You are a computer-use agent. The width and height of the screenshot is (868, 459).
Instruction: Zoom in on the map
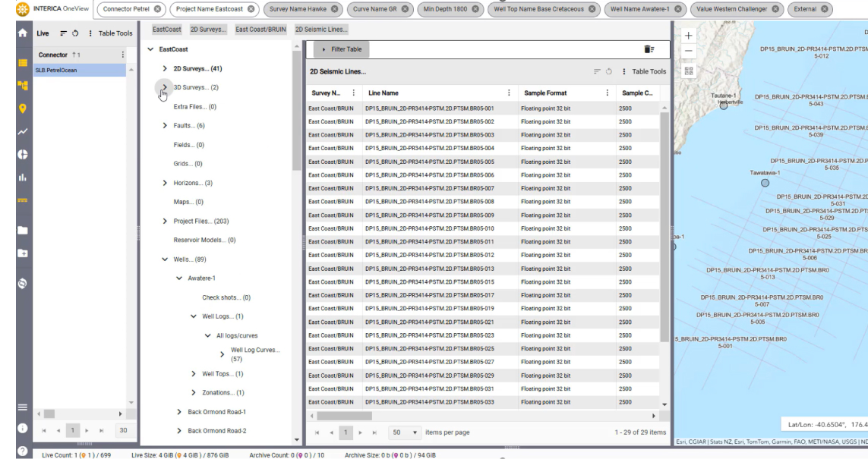pos(688,36)
